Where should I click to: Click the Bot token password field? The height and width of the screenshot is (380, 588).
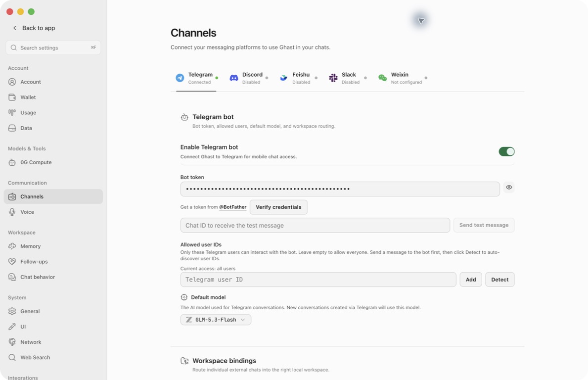point(340,189)
